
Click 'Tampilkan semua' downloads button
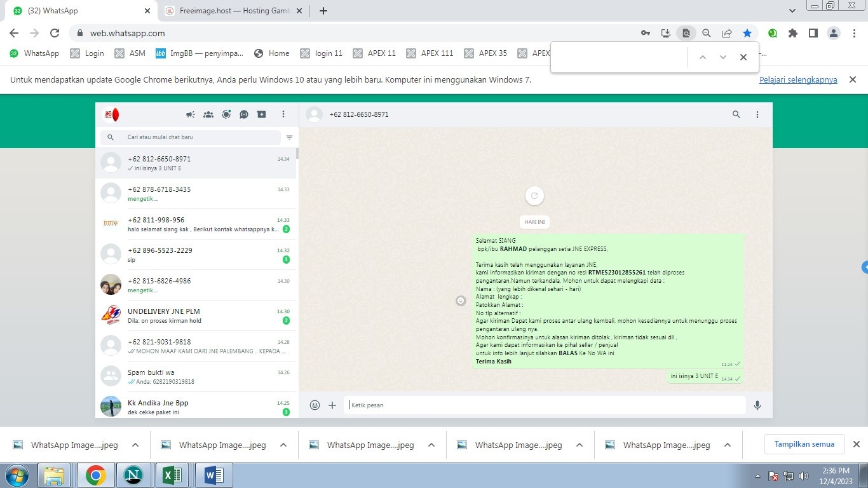[804, 444]
